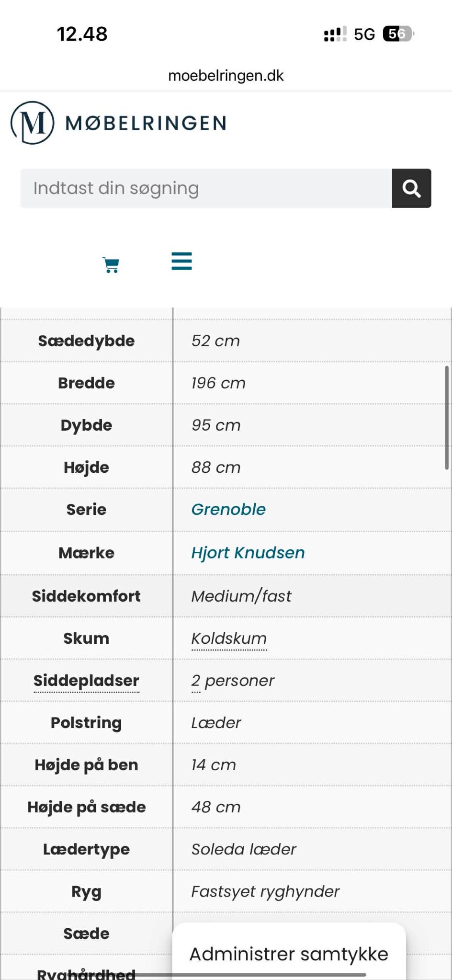Open the Hjort Knudsen brand page
Viewport: 452px width, 980px height.
(247, 552)
